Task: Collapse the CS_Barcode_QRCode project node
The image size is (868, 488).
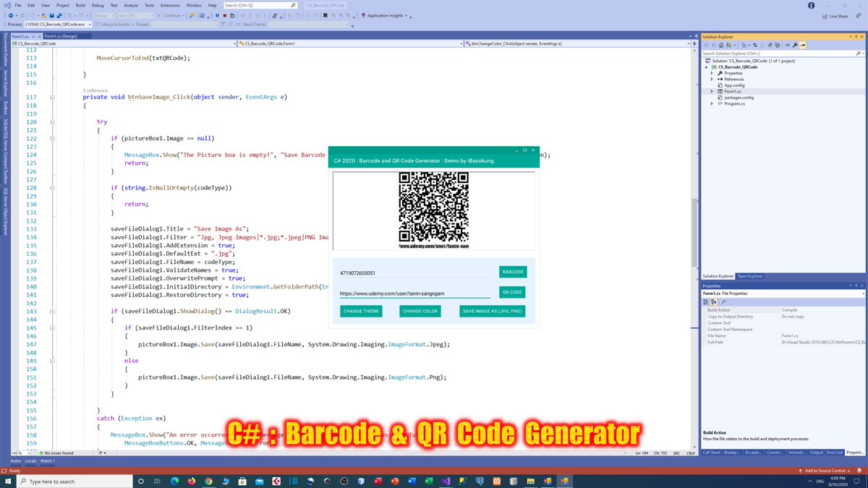Action: (x=707, y=67)
